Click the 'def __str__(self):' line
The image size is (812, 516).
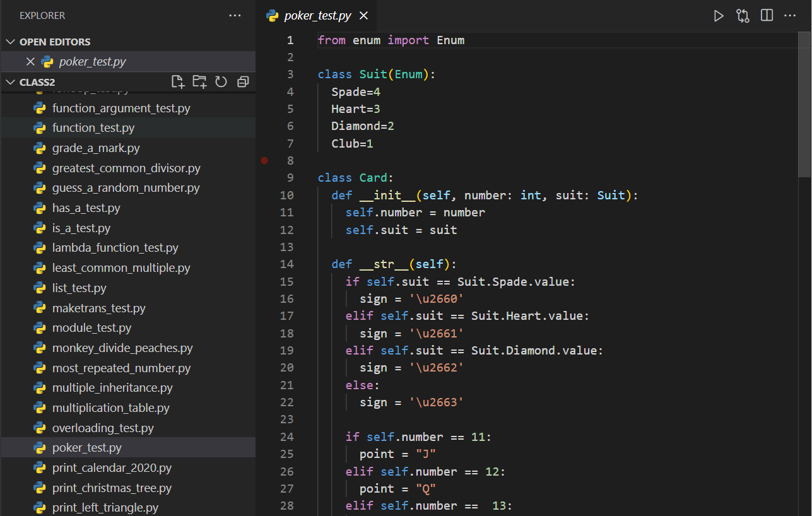(394, 264)
